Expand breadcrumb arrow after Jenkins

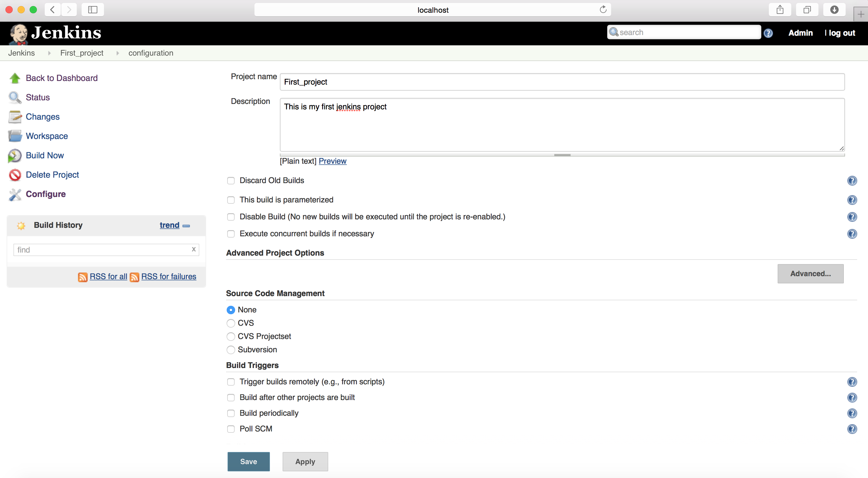tap(49, 53)
